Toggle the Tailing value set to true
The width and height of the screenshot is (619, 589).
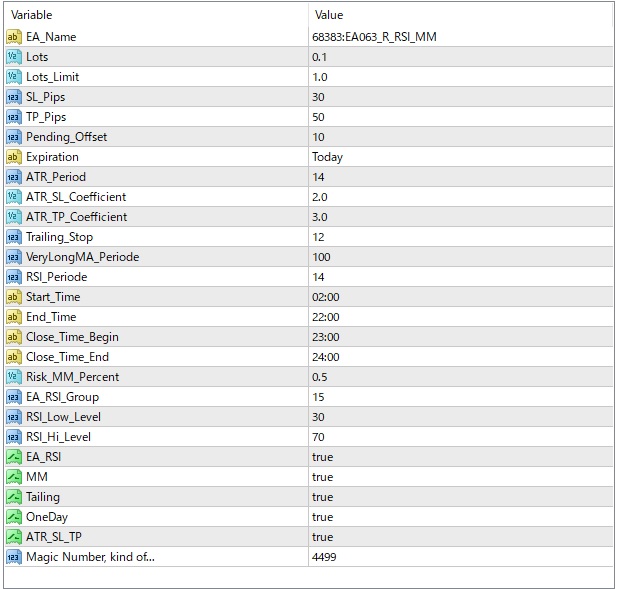(x=323, y=497)
